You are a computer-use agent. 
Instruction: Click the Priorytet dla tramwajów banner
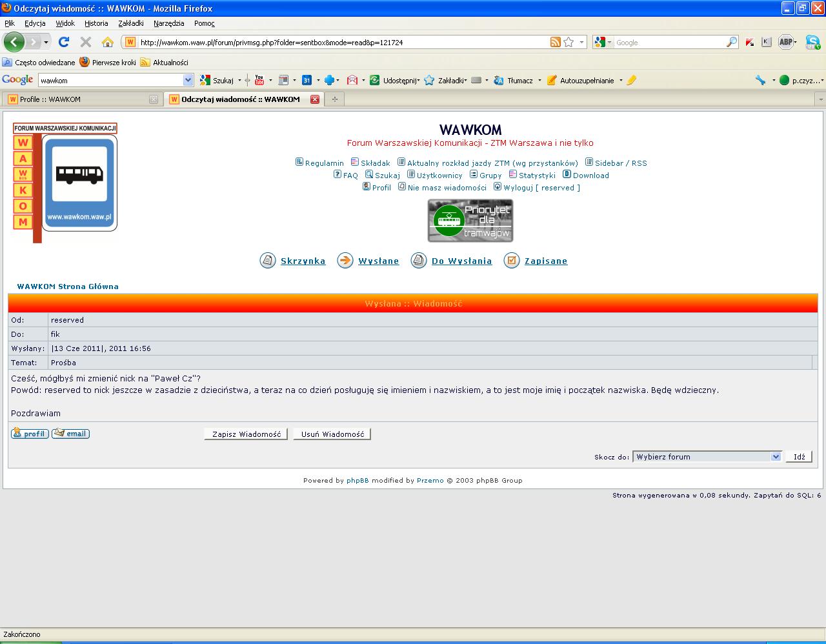pos(470,221)
